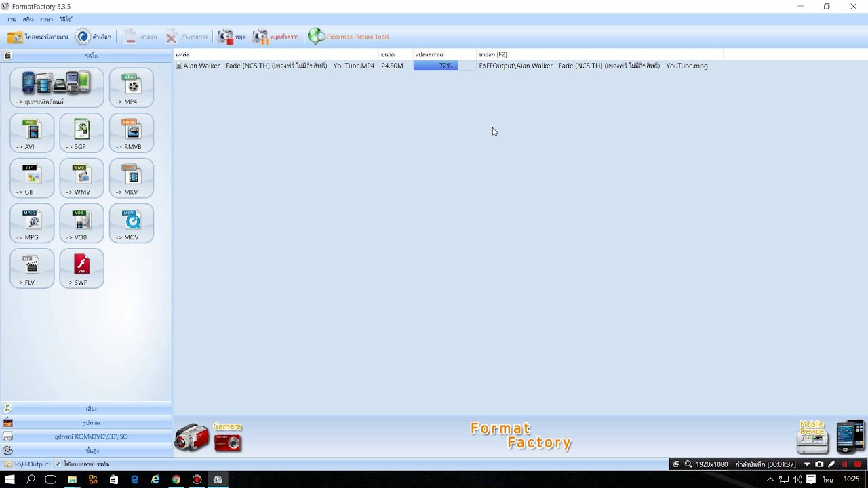Expand the picture category (รูปภาพ)
Screen dimensions: 868x488
click(86, 423)
